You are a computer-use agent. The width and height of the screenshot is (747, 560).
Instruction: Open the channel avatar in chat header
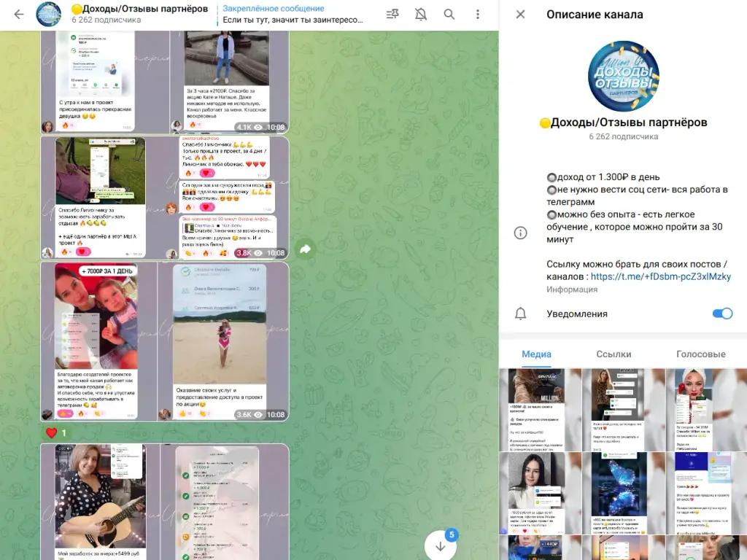point(49,15)
